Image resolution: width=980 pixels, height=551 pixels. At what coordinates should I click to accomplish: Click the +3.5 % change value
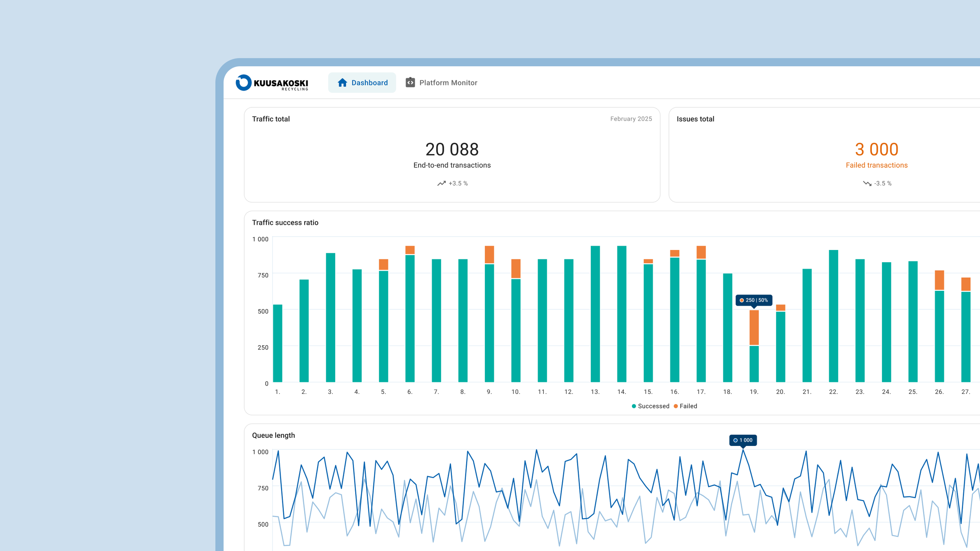[458, 183]
